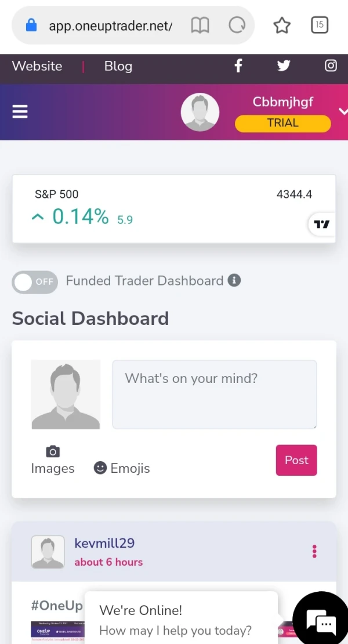Open kevmill29's profile link
Viewport: 348px width, 644px height.
pyautogui.click(x=104, y=543)
